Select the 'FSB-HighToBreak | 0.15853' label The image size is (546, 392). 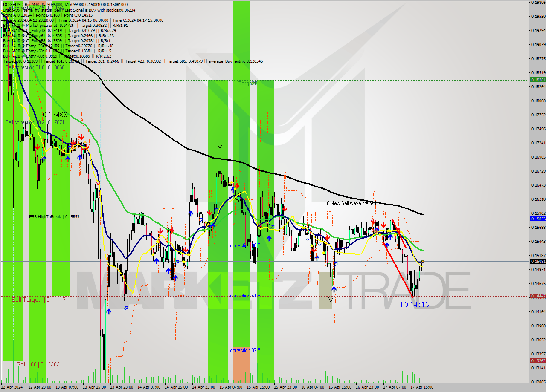[54, 217]
